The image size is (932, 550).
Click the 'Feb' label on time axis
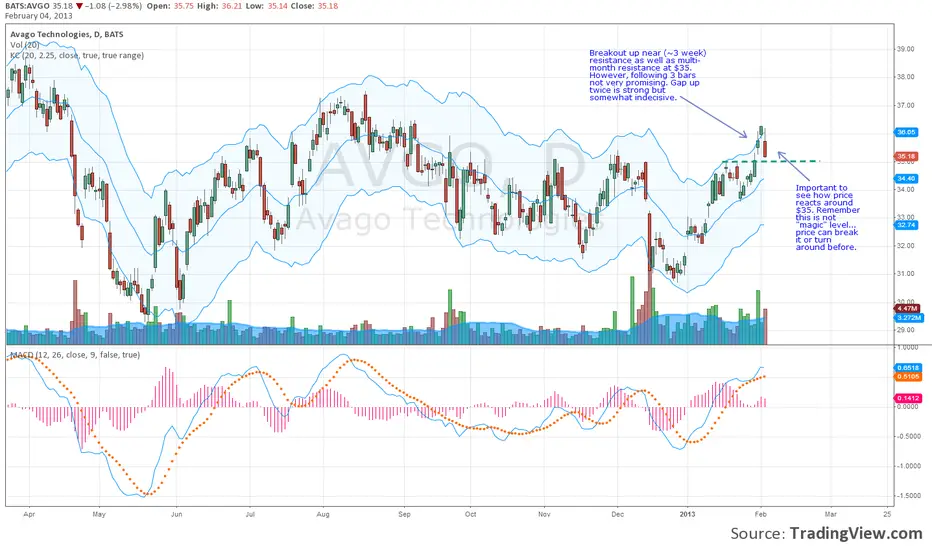tap(761, 514)
